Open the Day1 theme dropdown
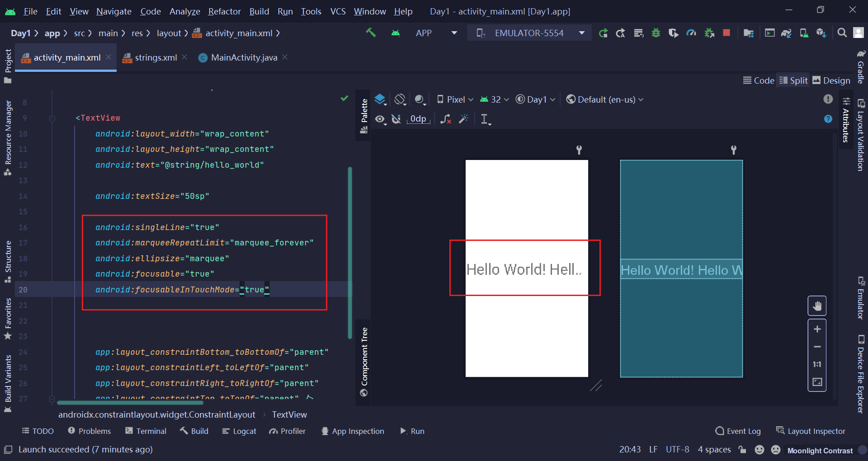The width and height of the screenshot is (868, 461). [536, 99]
